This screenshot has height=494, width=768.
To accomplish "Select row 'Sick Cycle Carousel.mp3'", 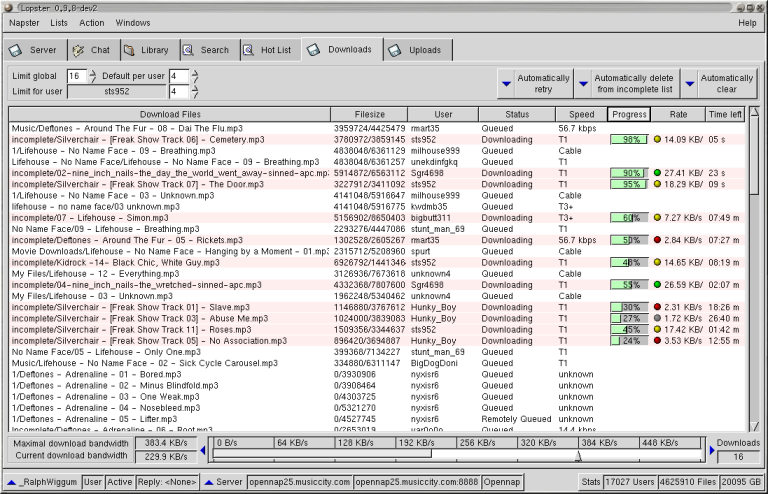I will (x=377, y=363).
